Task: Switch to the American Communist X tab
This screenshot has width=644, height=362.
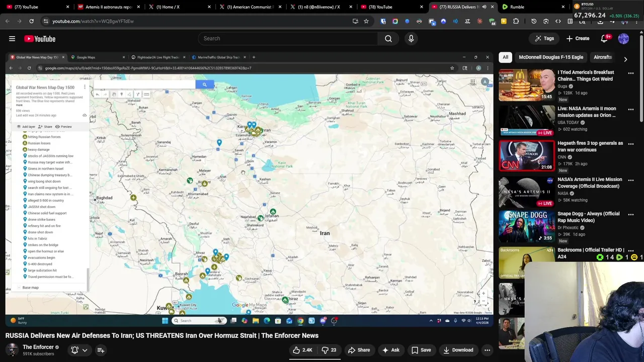Action: [x=249, y=7]
